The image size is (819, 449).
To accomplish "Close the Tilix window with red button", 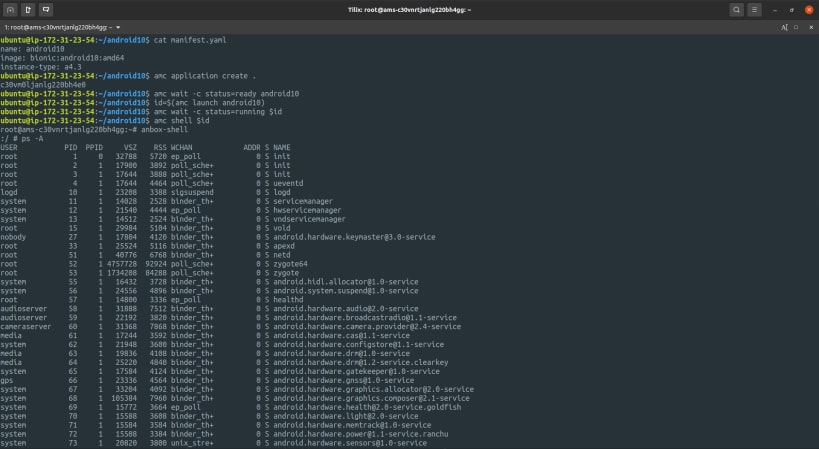I will 809,10.
